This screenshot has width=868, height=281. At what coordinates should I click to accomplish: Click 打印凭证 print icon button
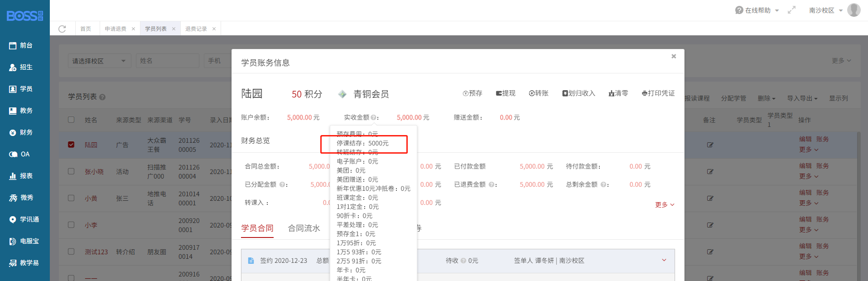click(658, 93)
